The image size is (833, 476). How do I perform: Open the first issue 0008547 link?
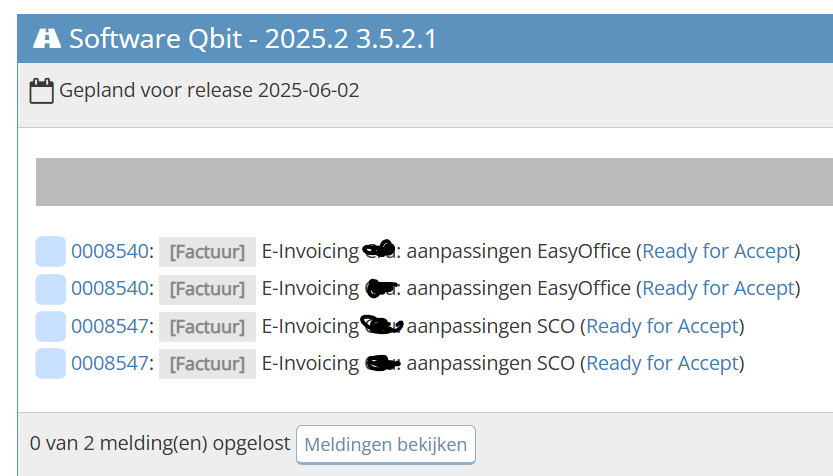point(109,326)
